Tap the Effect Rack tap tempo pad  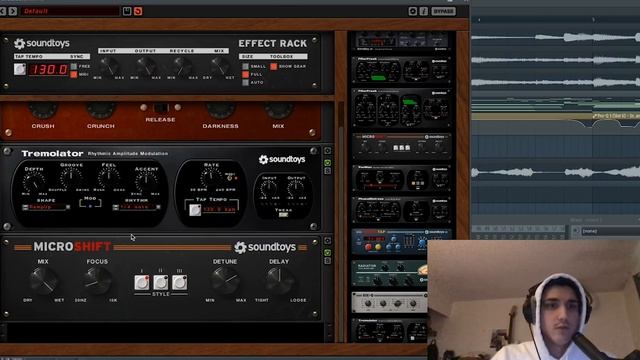[x=20, y=69]
